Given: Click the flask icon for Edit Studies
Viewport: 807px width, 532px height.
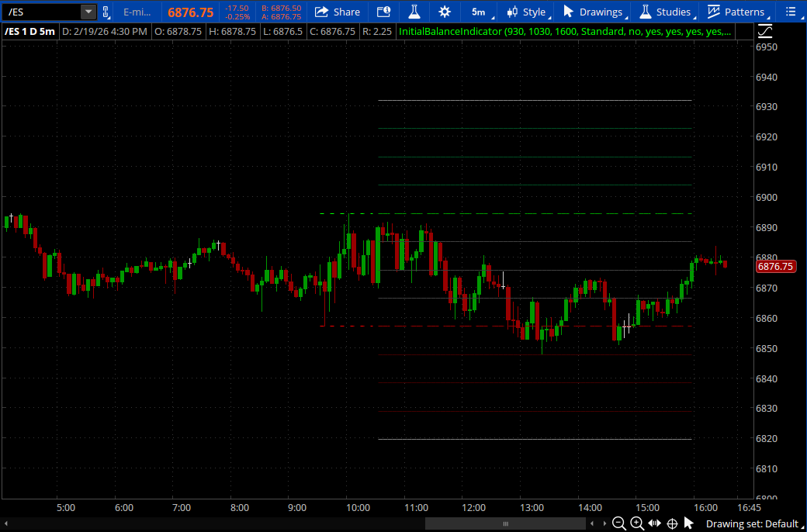Looking at the screenshot, I should click(x=414, y=12).
